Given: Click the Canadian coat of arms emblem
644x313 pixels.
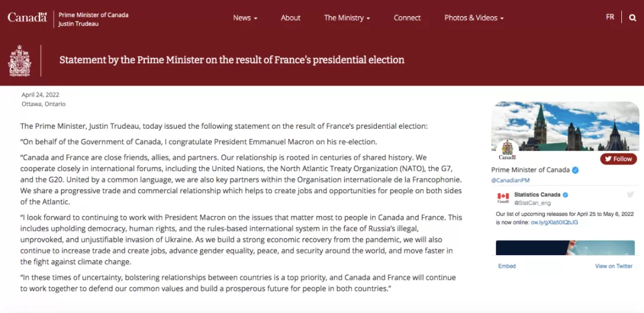Looking at the screenshot, I should tap(20, 61).
